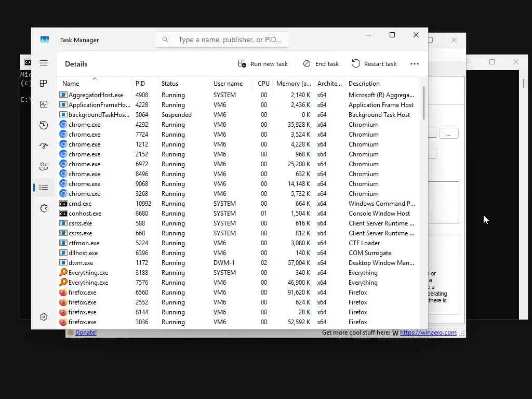
Task: Select chrome.exe with PID 9068
Action: (85, 183)
